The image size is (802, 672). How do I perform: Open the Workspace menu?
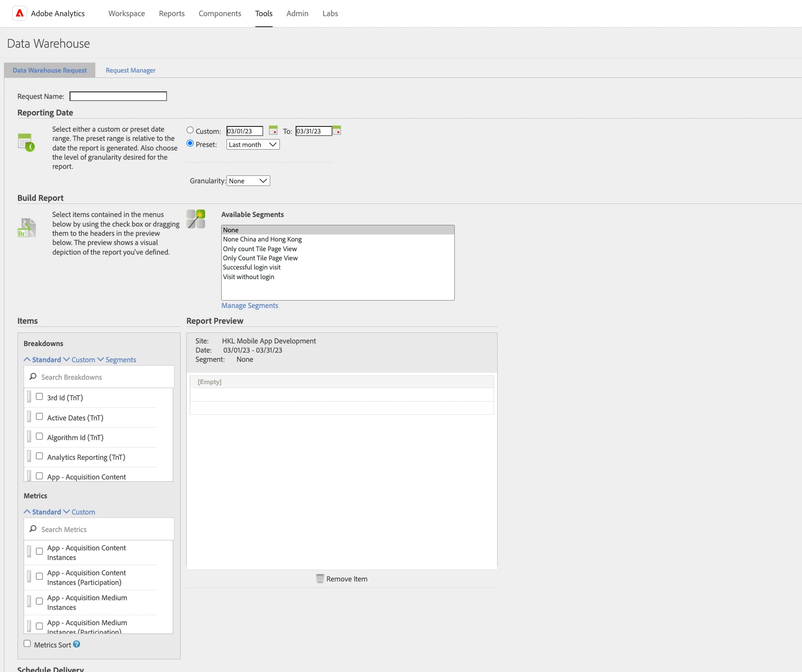[126, 14]
